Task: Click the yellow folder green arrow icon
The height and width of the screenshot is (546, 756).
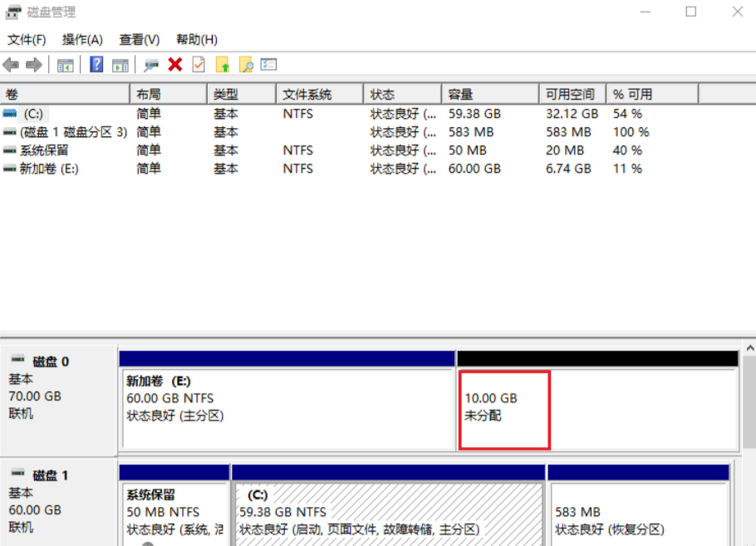Action: point(223,65)
